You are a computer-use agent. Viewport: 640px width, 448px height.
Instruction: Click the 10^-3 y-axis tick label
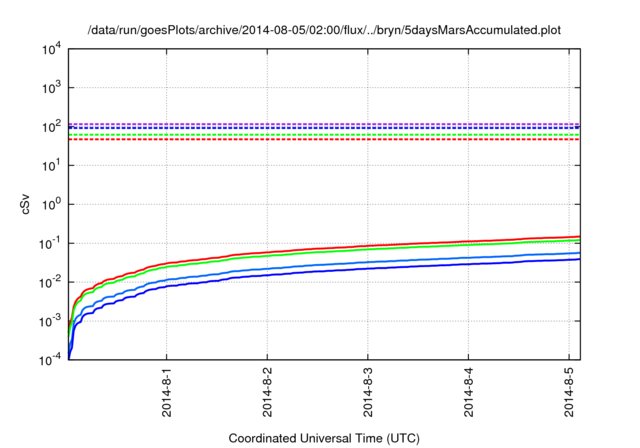pos(51,321)
